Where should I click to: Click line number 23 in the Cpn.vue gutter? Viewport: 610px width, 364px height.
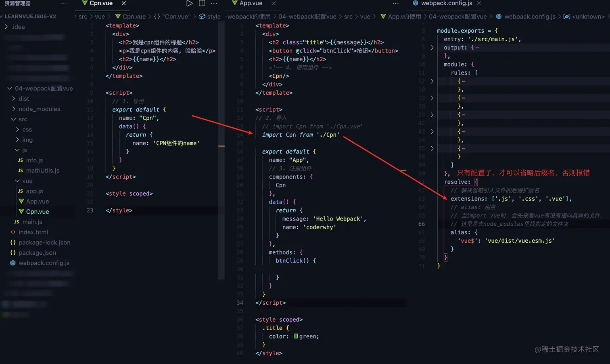[90, 210]
